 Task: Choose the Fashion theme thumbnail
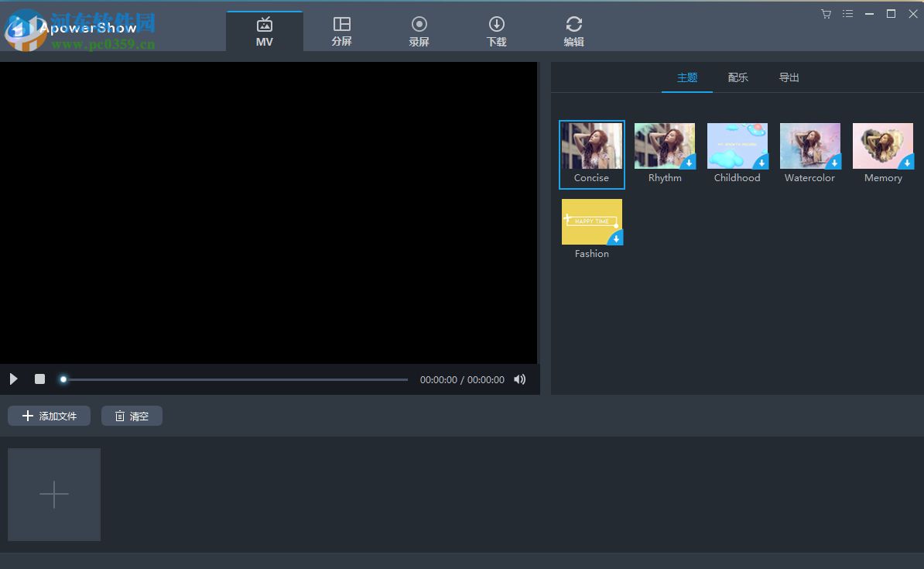click(592, 221)
